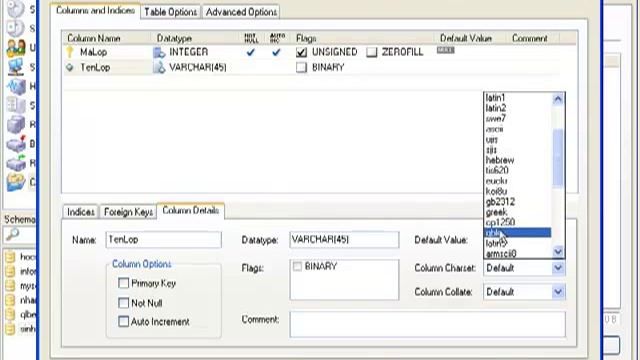Click NULL default value badge for MaLop

[x=445, y=50]
